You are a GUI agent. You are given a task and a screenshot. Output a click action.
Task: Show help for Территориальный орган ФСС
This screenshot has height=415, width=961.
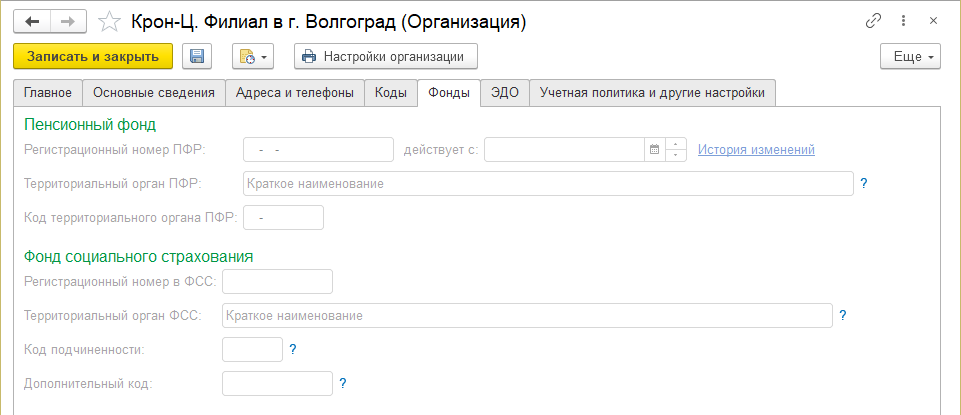click(843, 315)
